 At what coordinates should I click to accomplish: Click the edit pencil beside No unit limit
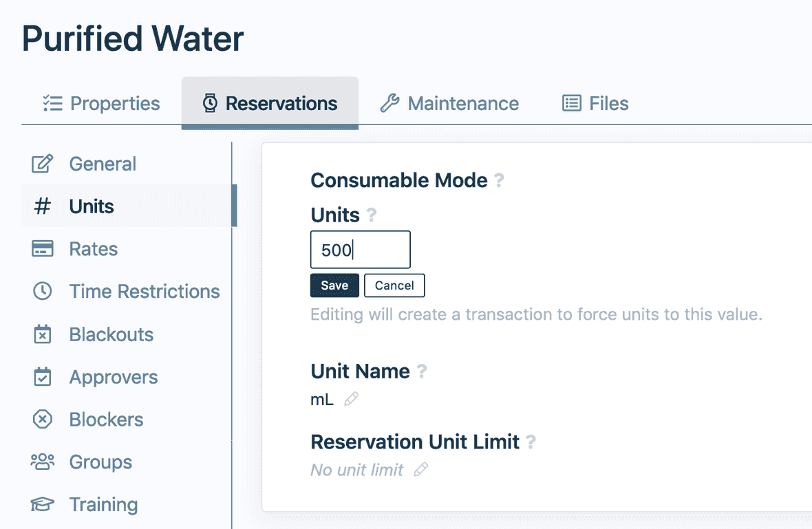click(420, 470)
